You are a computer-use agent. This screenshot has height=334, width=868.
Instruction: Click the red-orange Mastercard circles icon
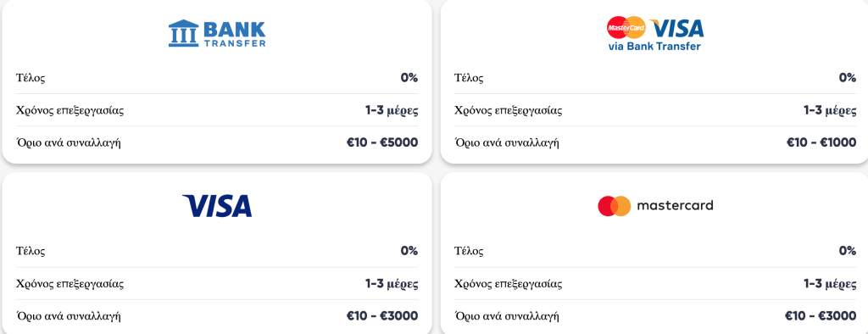(x=615, y=205)
